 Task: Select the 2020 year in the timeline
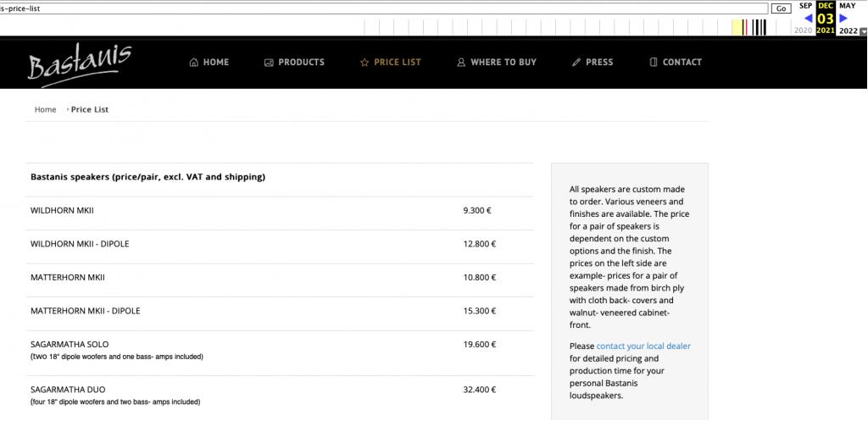803,30
